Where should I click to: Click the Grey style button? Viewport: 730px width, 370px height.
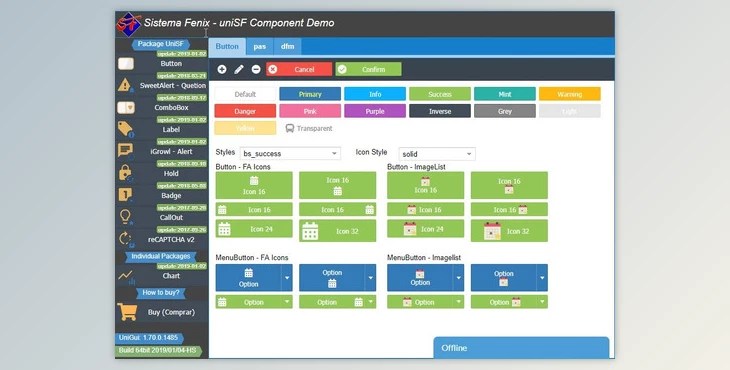505,111
